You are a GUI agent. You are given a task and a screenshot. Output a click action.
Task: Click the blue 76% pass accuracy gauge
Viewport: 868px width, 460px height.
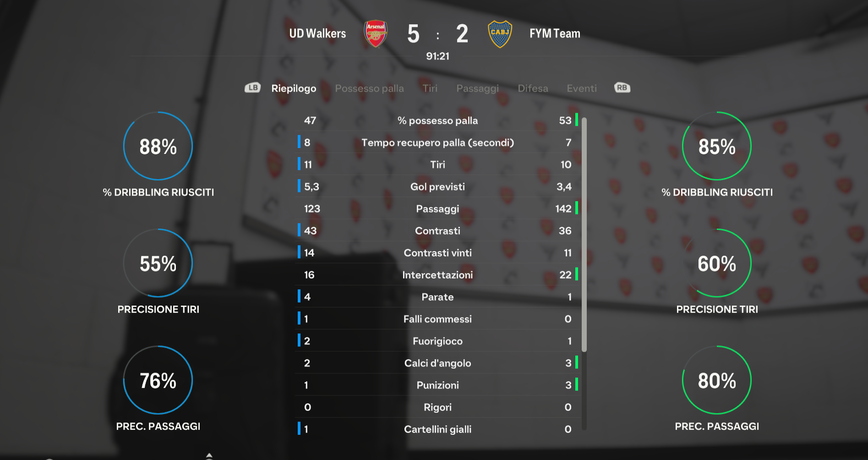point(158,380)
